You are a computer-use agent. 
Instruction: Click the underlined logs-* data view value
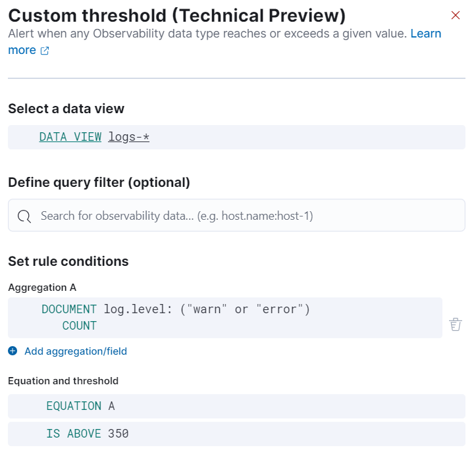(129, 137)
